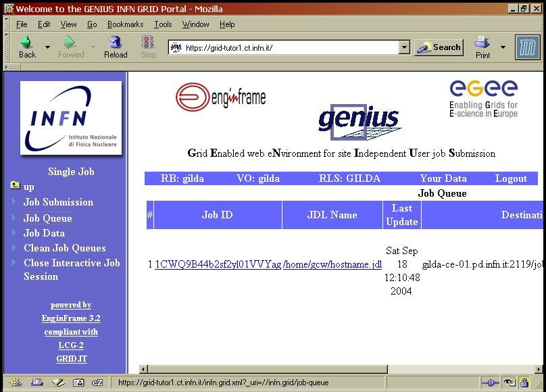Open the Mail icon in status bar
The height and width of the screenshot is (392, 546).
point(36,383)
